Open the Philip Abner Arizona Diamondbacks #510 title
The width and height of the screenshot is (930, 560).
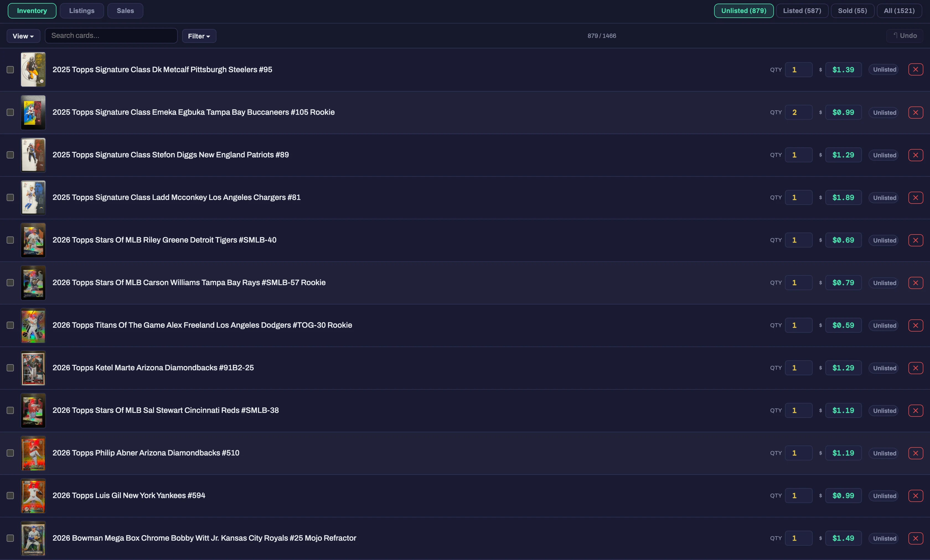pos(146,453)
